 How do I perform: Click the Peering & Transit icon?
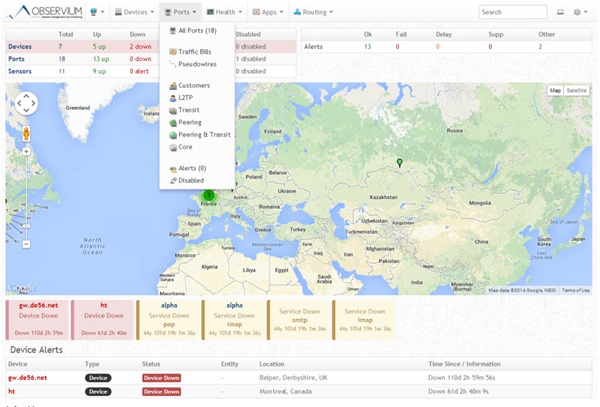click(x=173, y=135)
